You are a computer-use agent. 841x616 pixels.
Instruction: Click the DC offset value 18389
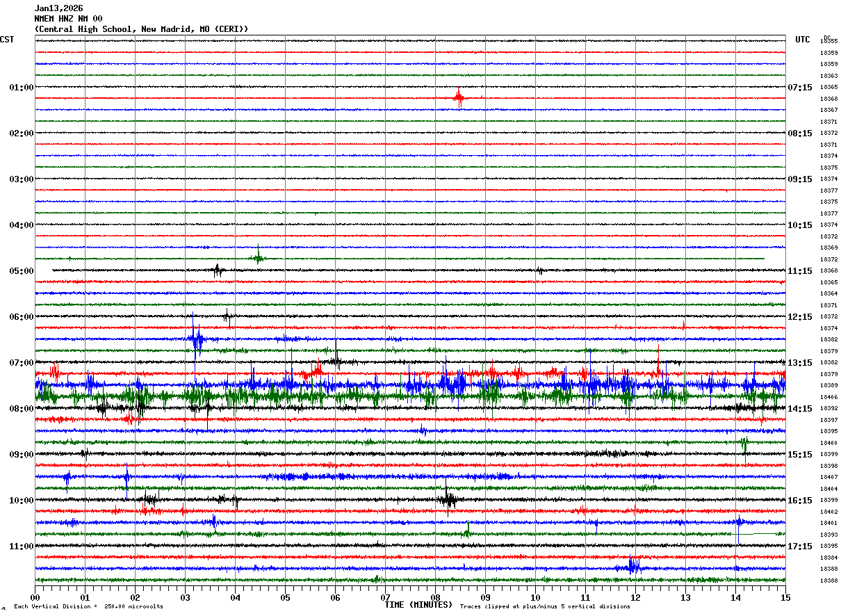coord(828,386)
